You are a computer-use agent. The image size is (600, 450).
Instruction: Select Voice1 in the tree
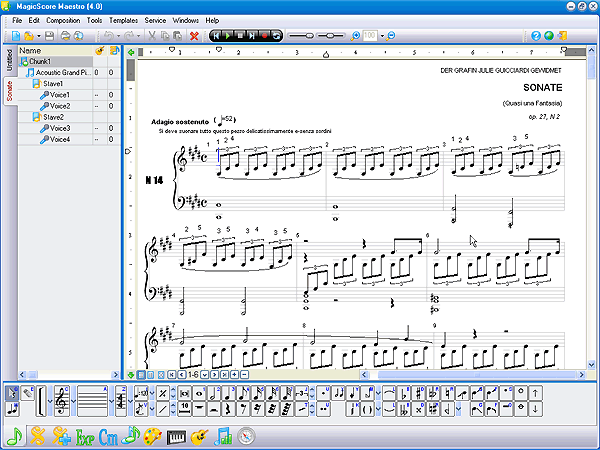[x=60, y=95]
